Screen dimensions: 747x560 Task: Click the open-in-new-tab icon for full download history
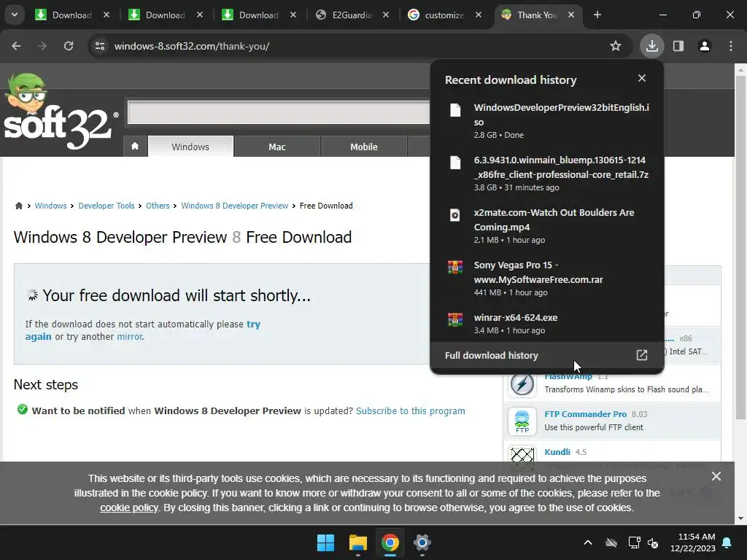(642, 355)
